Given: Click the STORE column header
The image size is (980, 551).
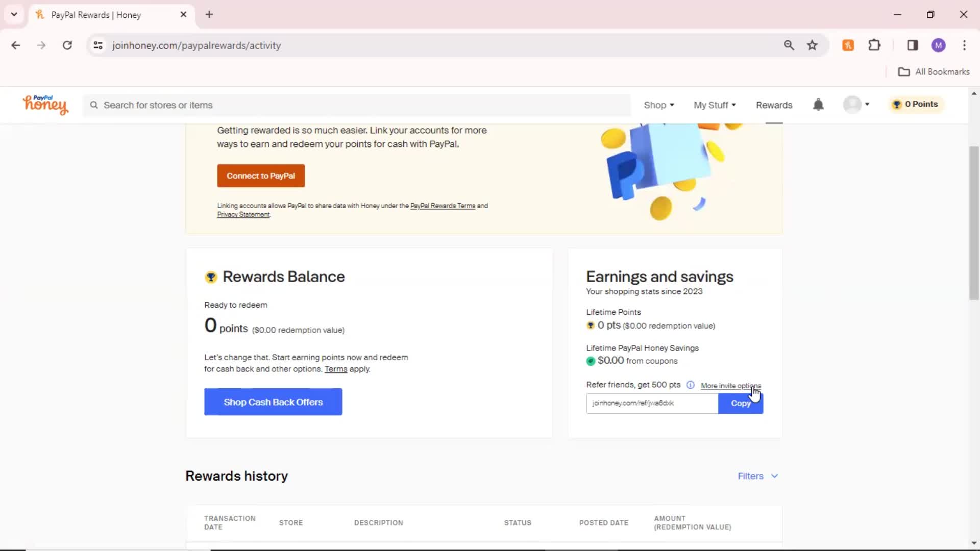Looking at the screenshot, I should pyautogui.click(x=291, y=523).
